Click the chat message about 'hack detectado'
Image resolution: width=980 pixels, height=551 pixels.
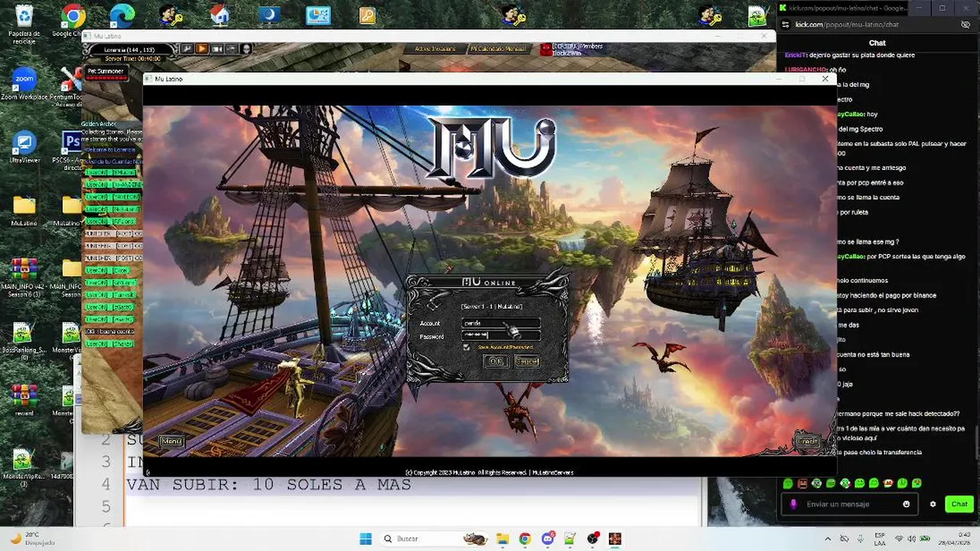pos(899,413)
